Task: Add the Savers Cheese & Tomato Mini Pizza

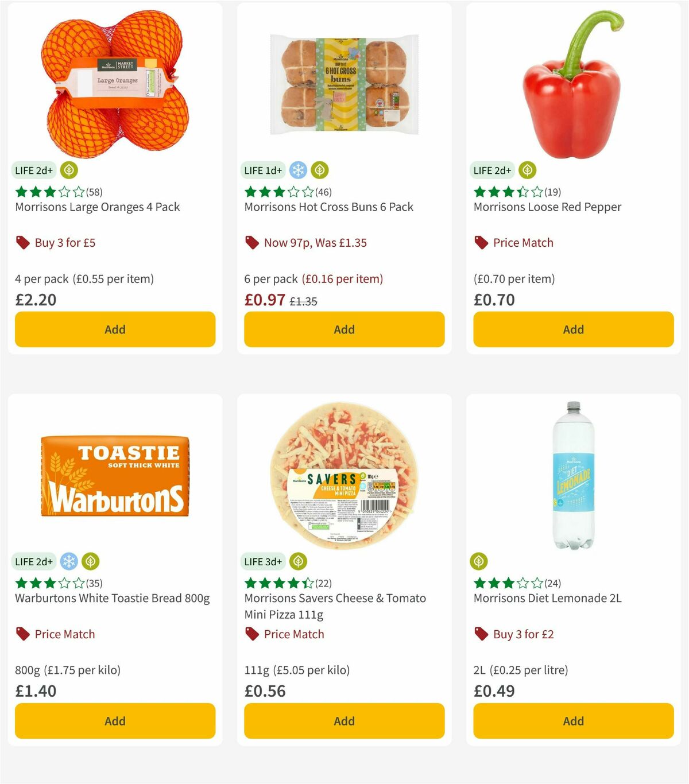Action: click(x=343, y=721)
